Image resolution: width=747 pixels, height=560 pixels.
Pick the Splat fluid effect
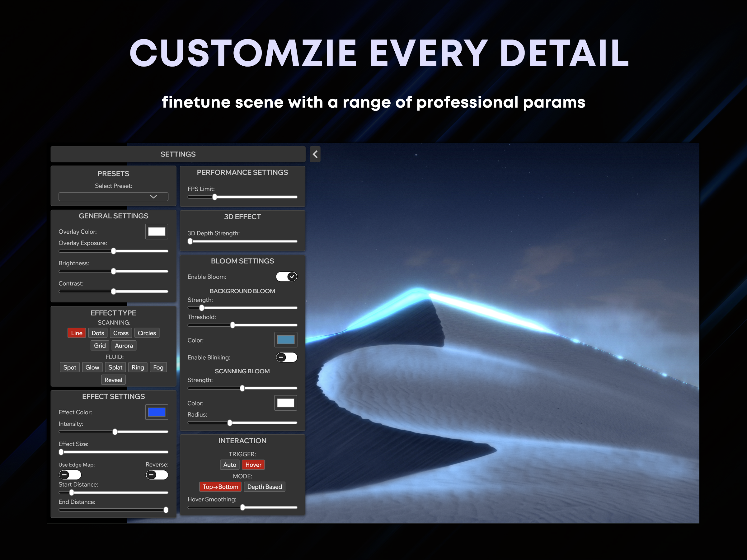[115, 367]
